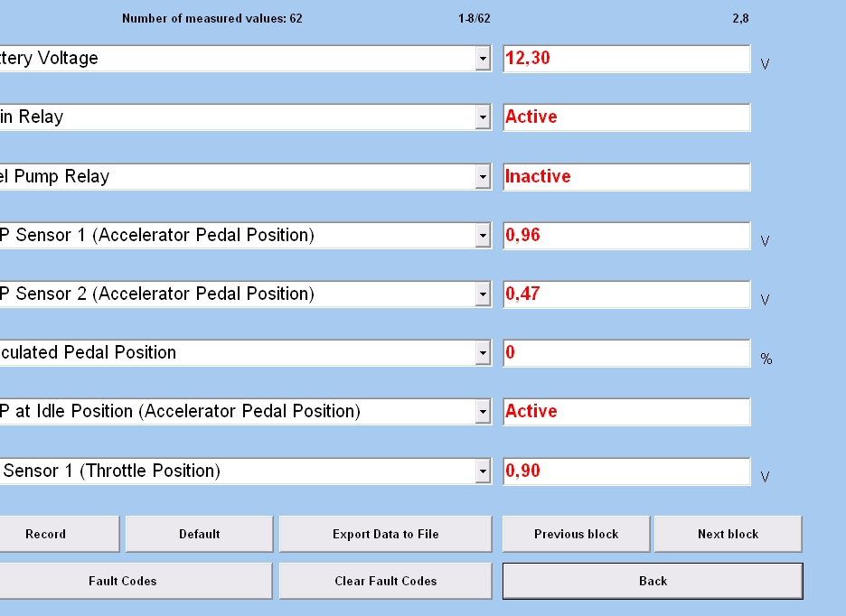This screenshot has width=846, height=616.
Task: Click the '2,8' text at top right
Action: pyautogui.click(x=740, y=18)
